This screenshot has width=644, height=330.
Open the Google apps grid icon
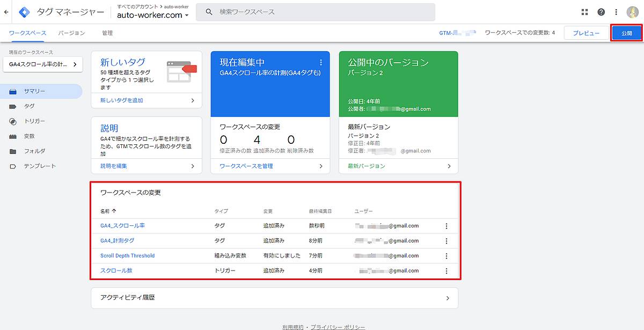click(x=585, y=11)
